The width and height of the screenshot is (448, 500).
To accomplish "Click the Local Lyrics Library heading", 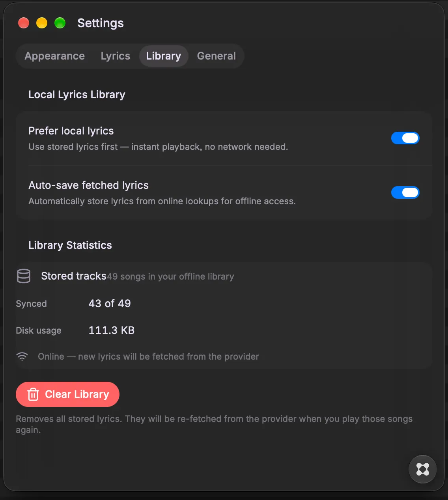I will coord(77,95).
